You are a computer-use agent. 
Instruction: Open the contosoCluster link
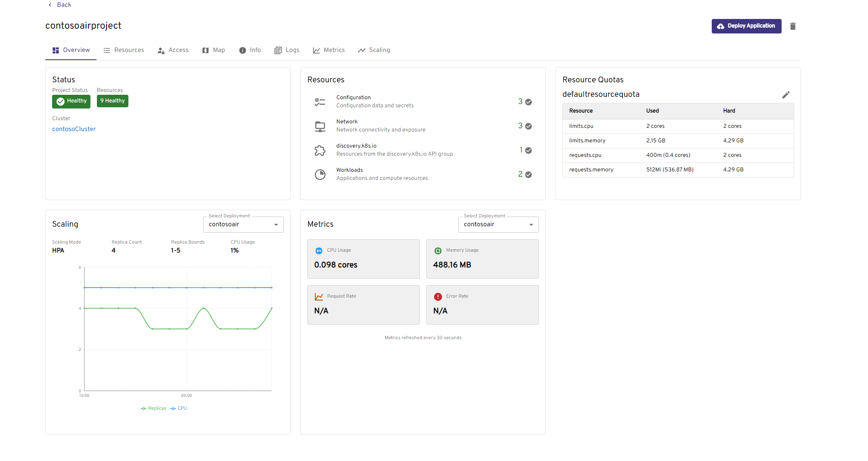point(74,129)
